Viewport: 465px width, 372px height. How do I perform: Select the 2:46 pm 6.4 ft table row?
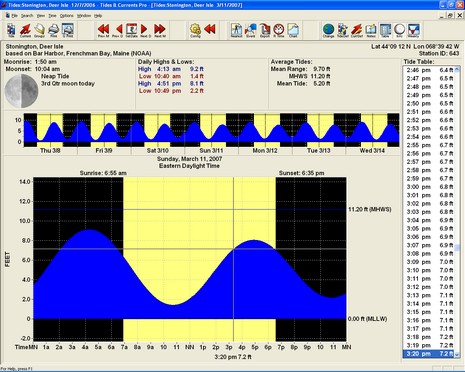[x=429, y=70]
